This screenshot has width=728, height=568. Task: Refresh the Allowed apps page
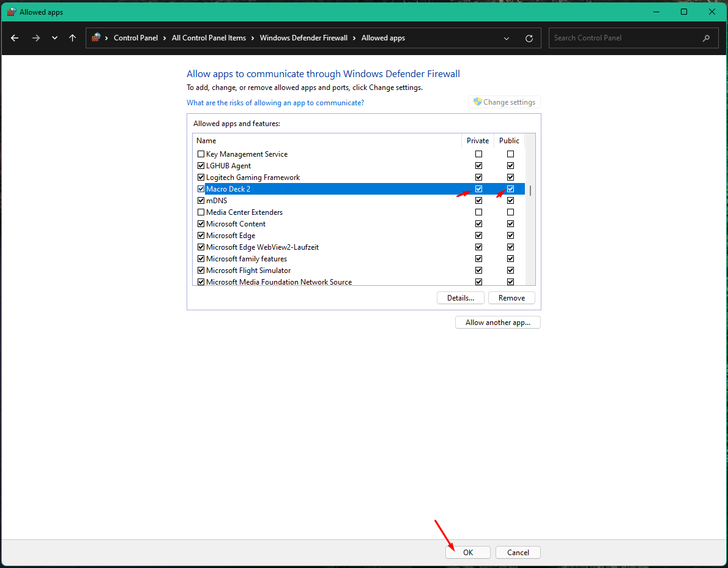pos(529,39)
